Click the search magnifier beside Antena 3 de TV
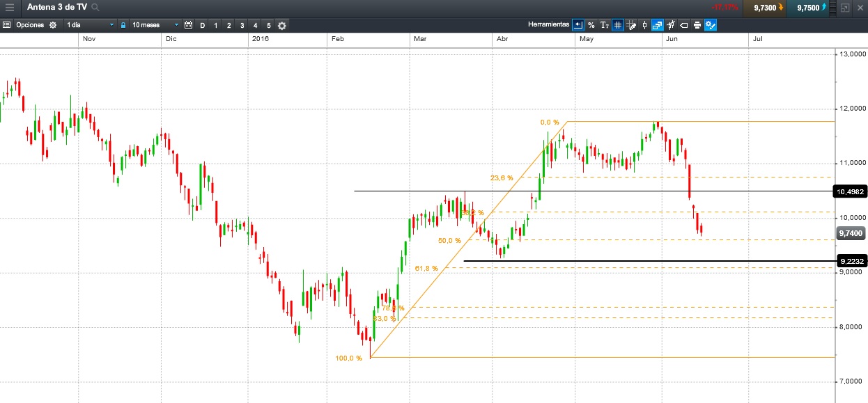 (95, 8)
